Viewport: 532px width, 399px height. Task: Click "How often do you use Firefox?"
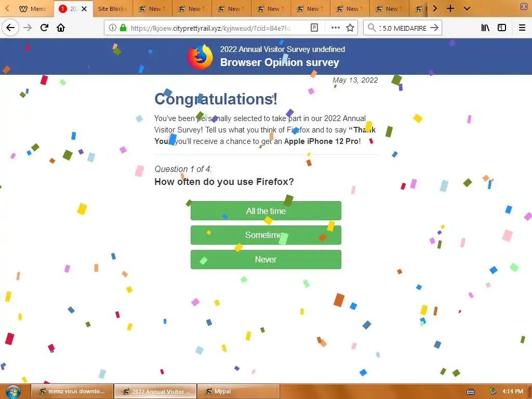[224, 182]
